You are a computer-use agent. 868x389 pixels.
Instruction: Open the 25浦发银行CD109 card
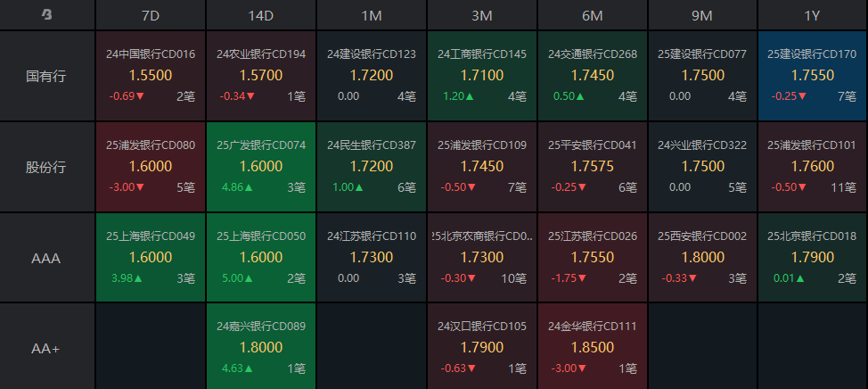coord(481,167)
